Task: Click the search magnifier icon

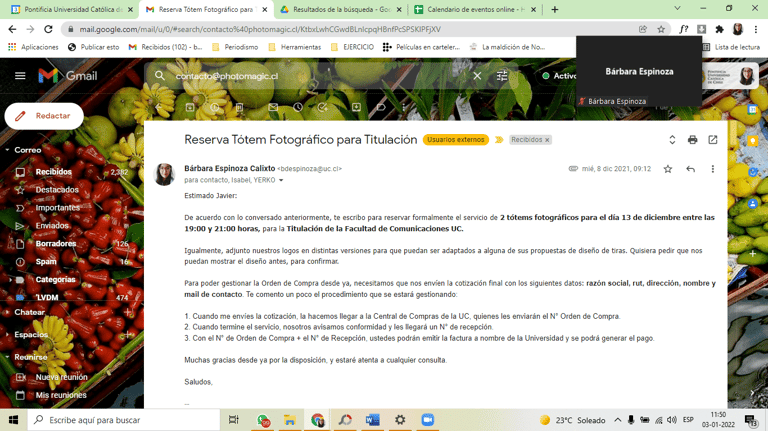Action: coord(160,76)
